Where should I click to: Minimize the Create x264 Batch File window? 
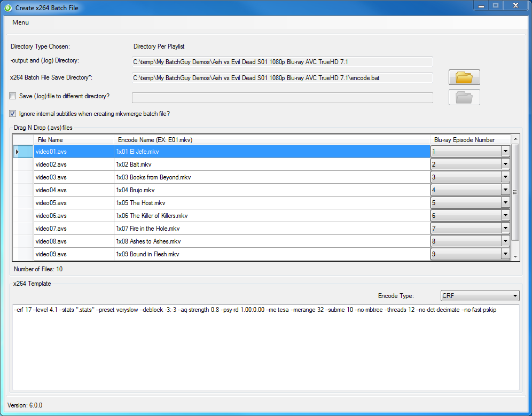(x=481, y=6)
